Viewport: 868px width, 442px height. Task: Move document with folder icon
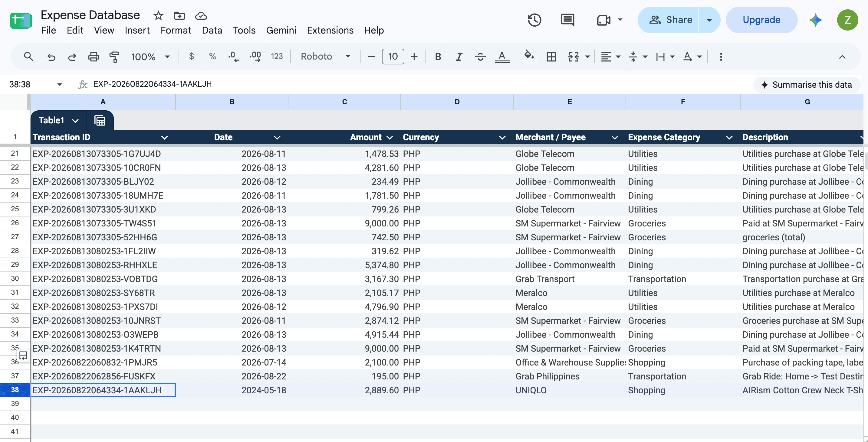pos(179,15)
